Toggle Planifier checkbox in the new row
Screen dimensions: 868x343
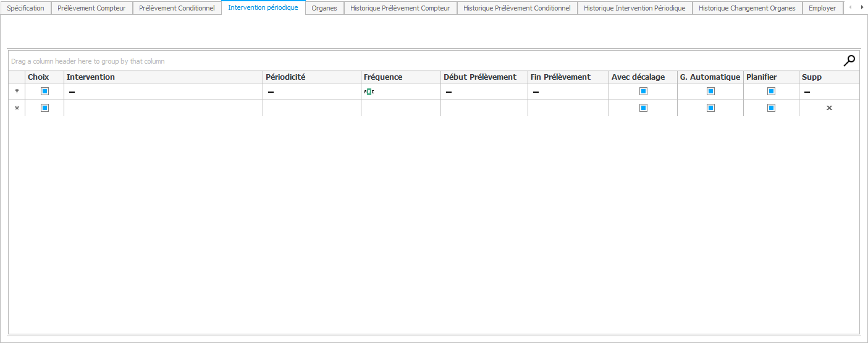pos(771,108)
